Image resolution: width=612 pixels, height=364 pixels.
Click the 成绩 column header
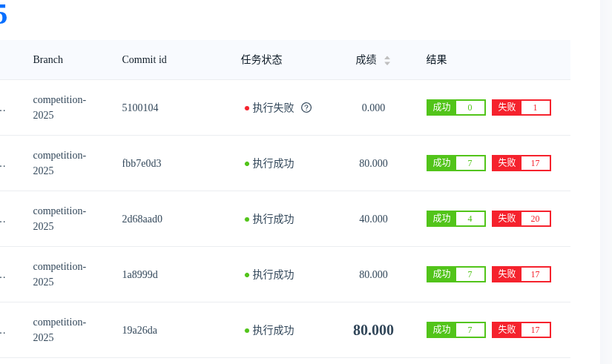[x=366, y=60]
